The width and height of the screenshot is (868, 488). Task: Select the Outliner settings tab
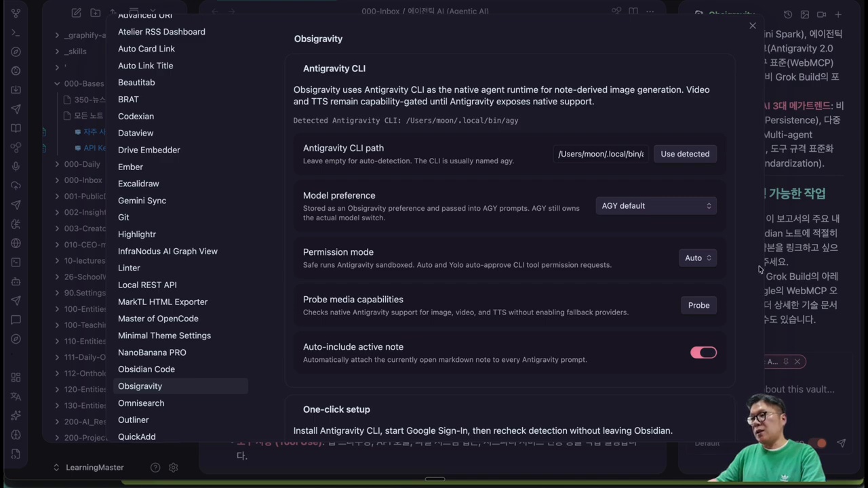coord(180,420)
